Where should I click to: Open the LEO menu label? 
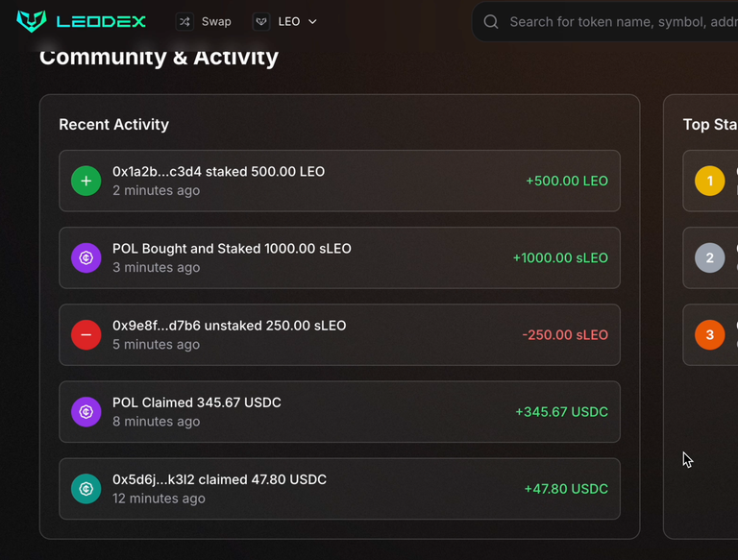(289, 22)
